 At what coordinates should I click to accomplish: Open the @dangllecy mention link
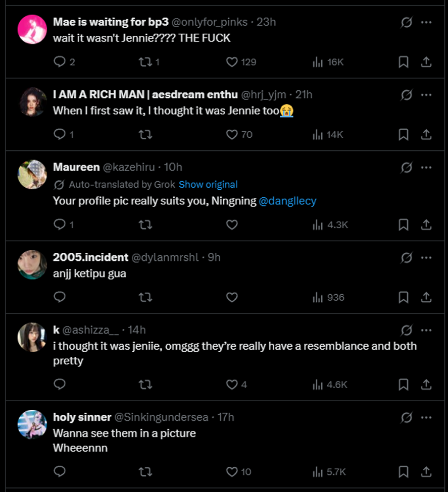pyautogui.click(x=287, y=201)
